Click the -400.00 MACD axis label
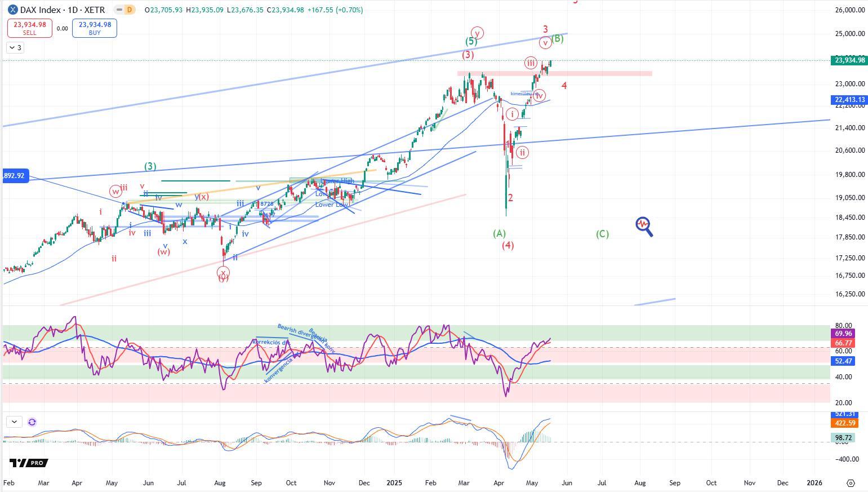This screenshot has width=868, height=492. coord(847,459)
